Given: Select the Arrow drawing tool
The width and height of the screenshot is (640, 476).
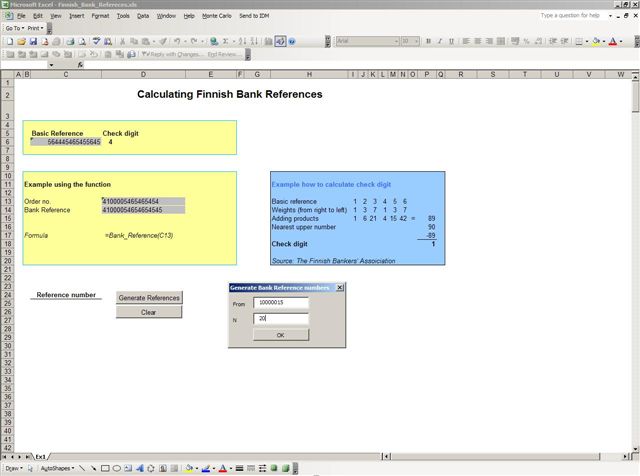Looking at the screenshot, I should coord(93,468).
